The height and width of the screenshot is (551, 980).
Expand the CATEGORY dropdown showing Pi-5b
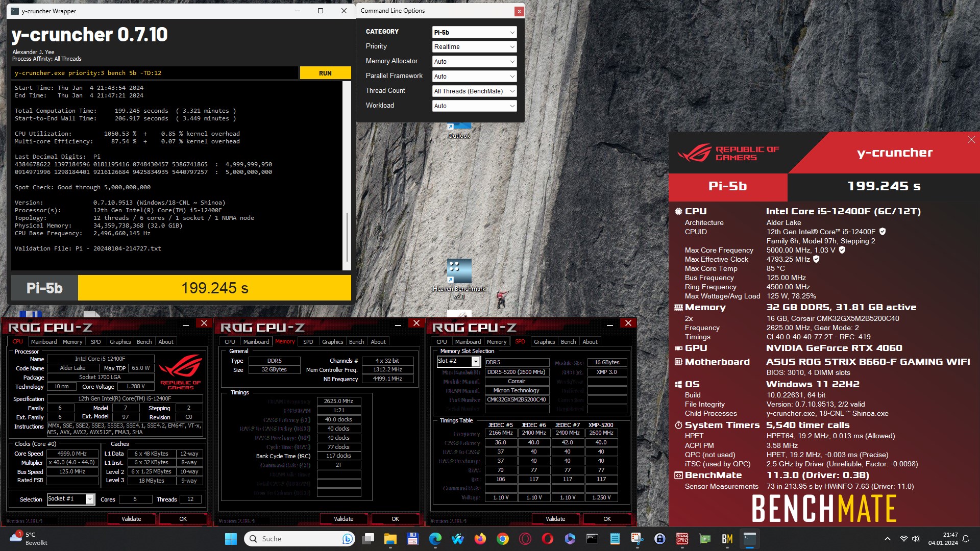tap(474, 32)
